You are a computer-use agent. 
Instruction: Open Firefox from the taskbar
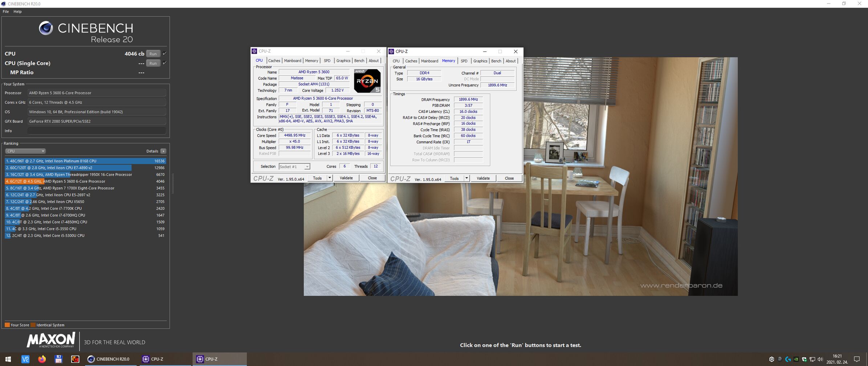point(42,359)
